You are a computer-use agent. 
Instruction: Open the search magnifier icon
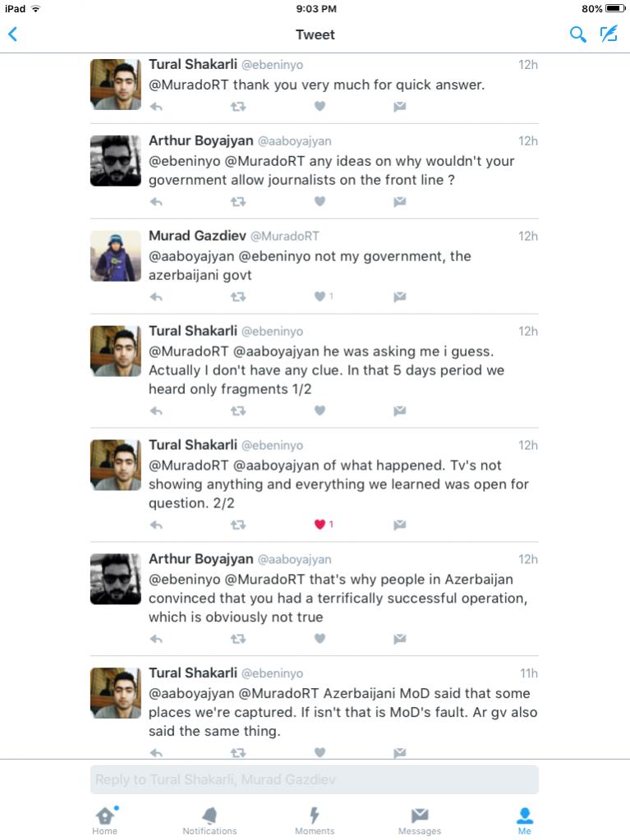coord(577,34)
